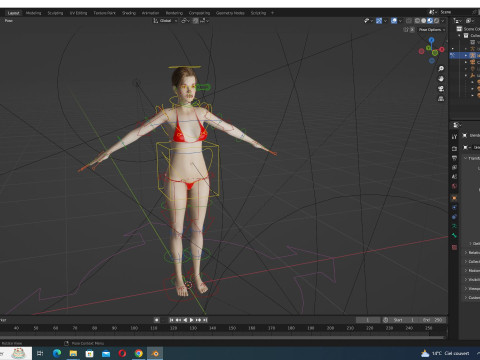Open the gizmo options dropdown arrow
480x360 pixels.
click(x=385, y=21)
